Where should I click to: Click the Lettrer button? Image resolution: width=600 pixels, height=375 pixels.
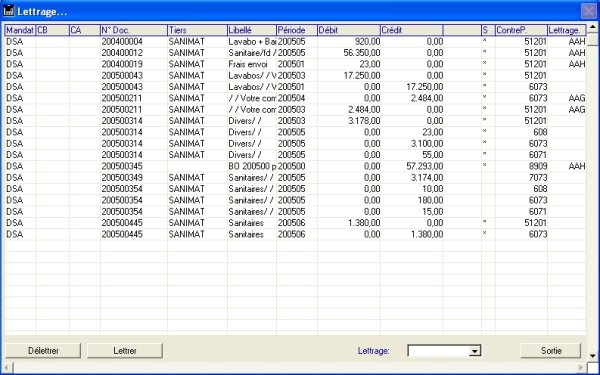point(125,351)
